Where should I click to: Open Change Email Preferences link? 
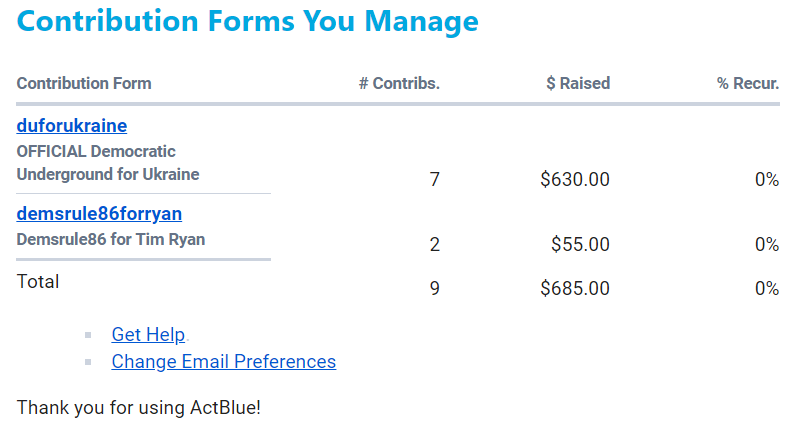coord(223,361)
